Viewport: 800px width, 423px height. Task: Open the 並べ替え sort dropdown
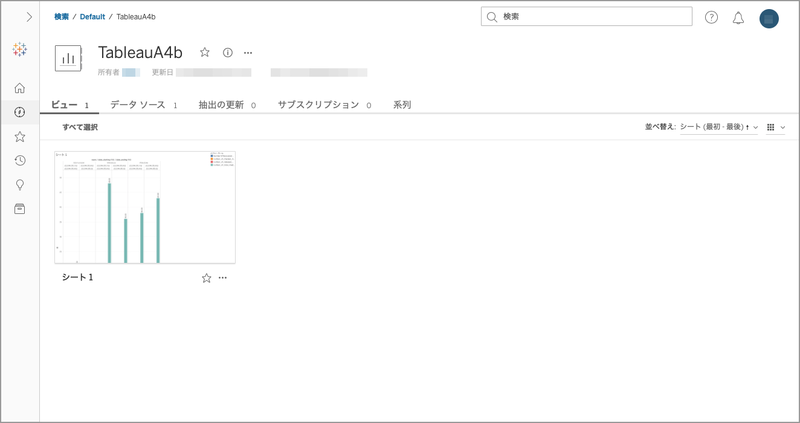click(719, 127)
